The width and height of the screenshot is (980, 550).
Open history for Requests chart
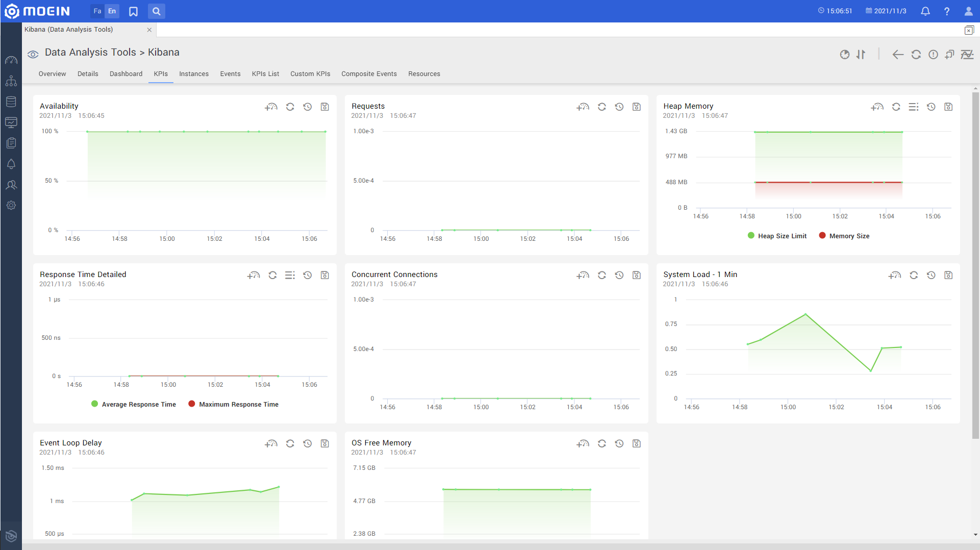(619, 107)
